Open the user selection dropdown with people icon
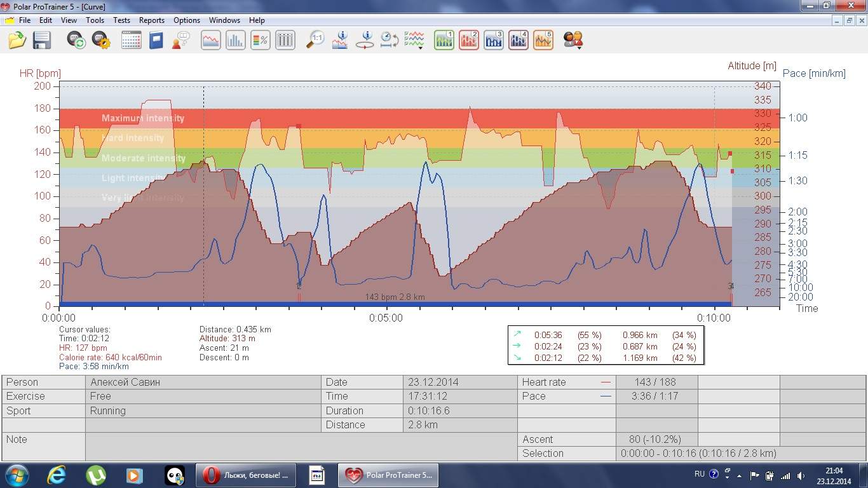The image size is (868, 488). 573,40
